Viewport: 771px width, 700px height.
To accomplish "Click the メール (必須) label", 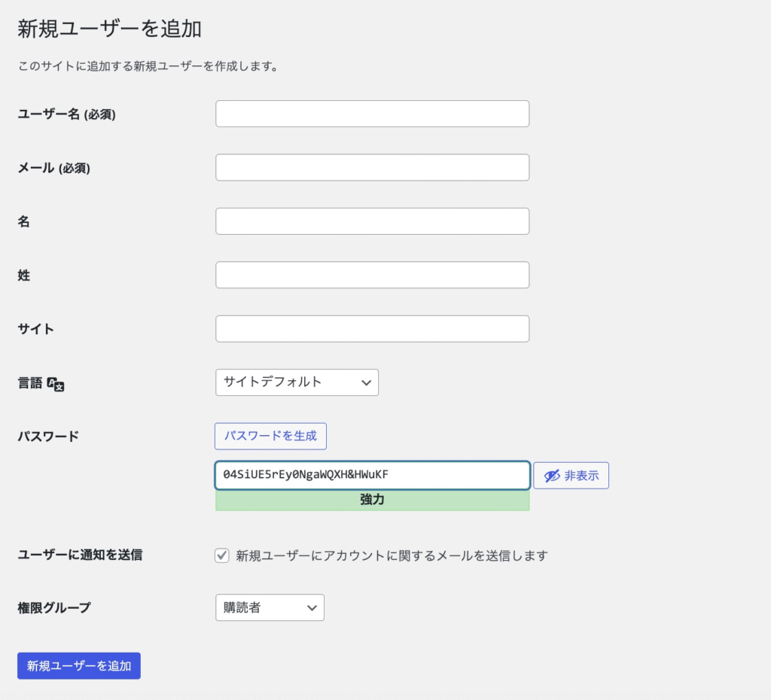I will (x=53, y=169).
